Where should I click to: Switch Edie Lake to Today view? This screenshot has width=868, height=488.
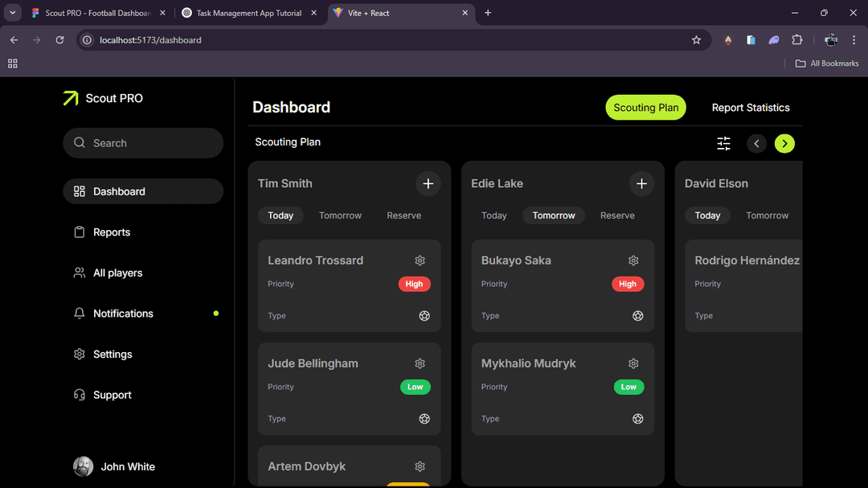(493, 215)
